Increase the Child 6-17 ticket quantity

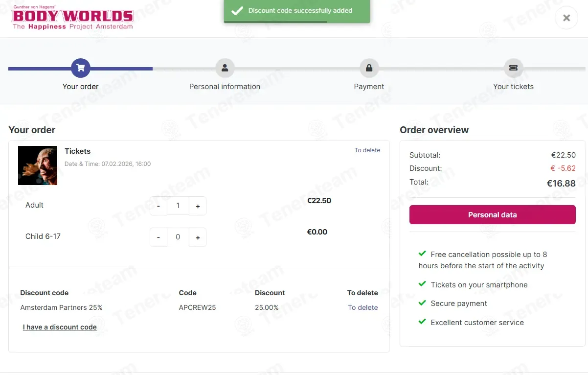pyautogui.click(x=198, y=237)
